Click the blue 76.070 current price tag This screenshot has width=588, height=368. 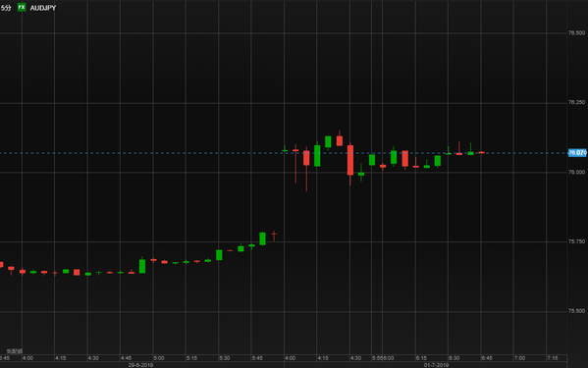point(577,153)
